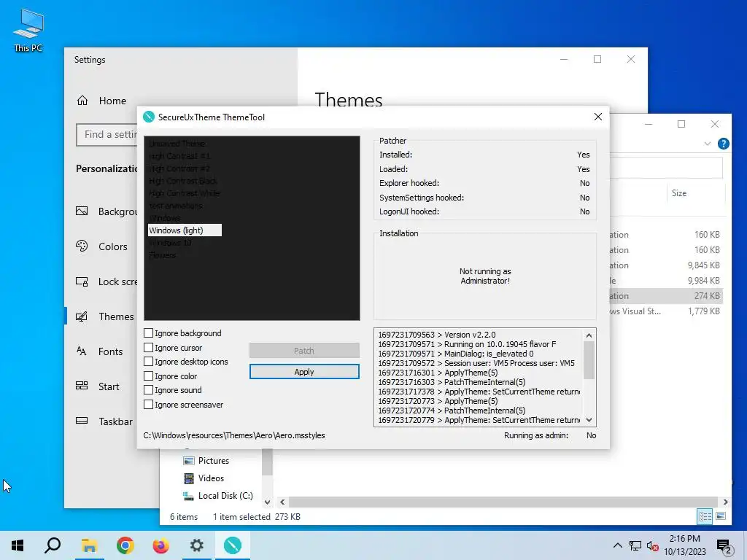Viewport: 747px width, 560px height.
Task: Click taskbar clock showing 2:16 PM
Action: 684,545
